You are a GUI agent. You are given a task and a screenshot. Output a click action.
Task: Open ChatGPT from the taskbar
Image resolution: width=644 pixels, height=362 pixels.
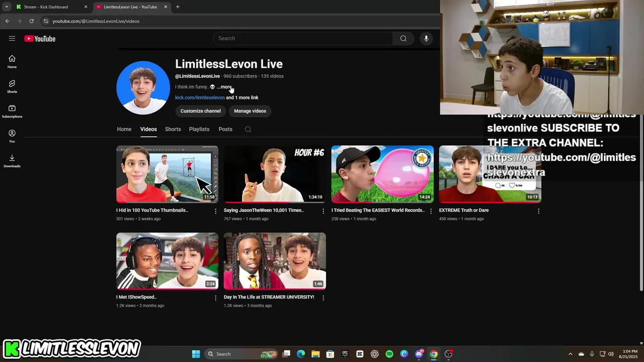pos(375,354)
